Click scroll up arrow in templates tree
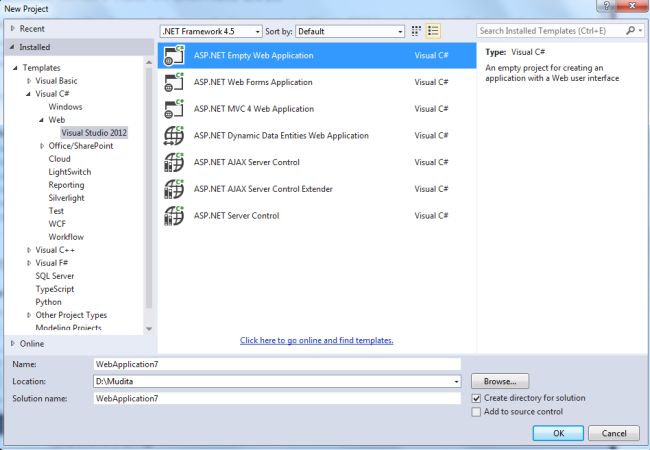Image resolution: width=650 pixels, height=450 pixels. tap(149, 62)
